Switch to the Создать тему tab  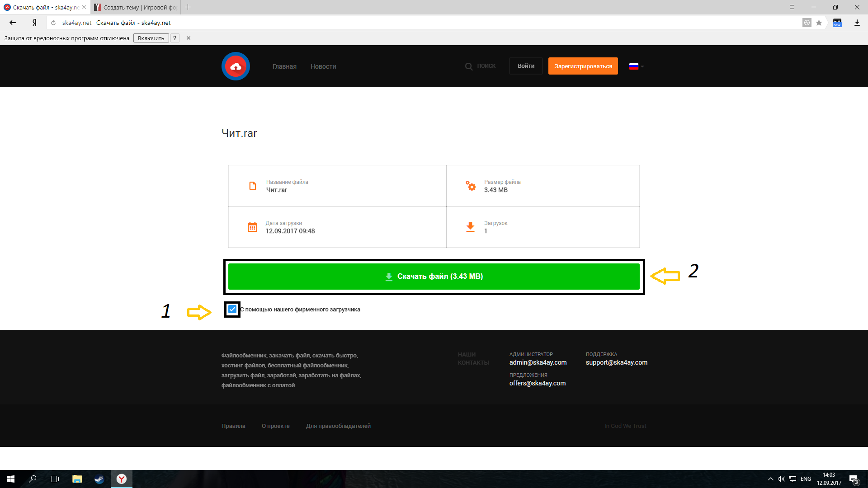click(135, 7)
